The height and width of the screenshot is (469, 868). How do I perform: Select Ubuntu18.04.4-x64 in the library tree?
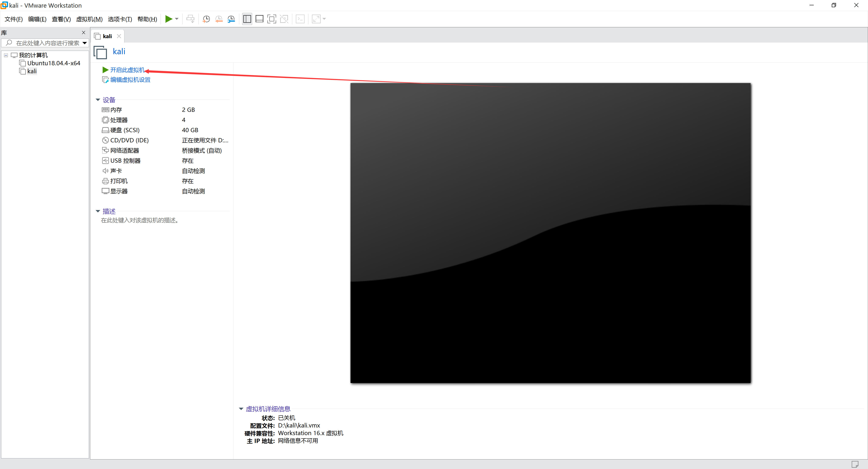[54, 63]
